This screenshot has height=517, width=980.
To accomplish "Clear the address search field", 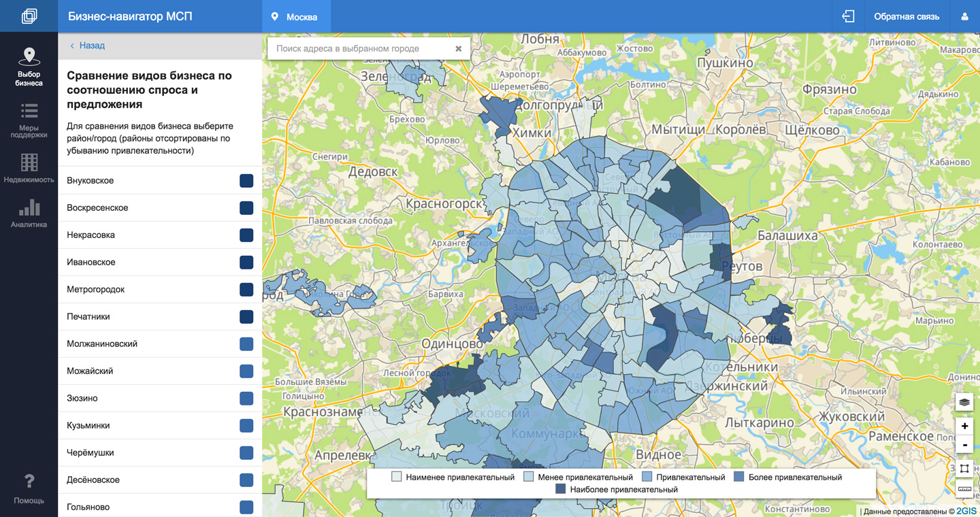I will [458, 48].
